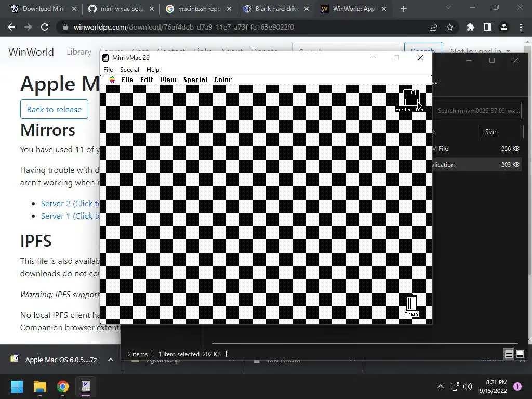
Task: Open Windows Start menu
Action: 17,387
